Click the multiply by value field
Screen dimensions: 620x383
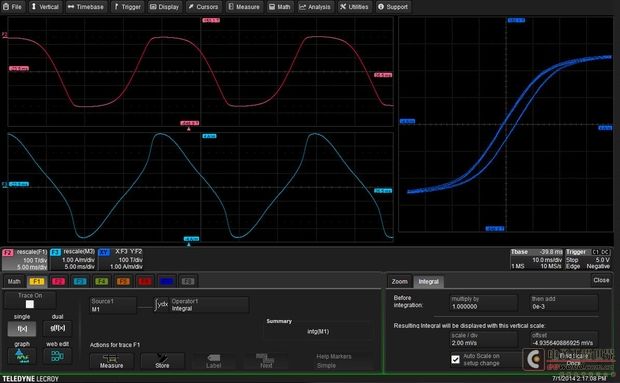483,303
